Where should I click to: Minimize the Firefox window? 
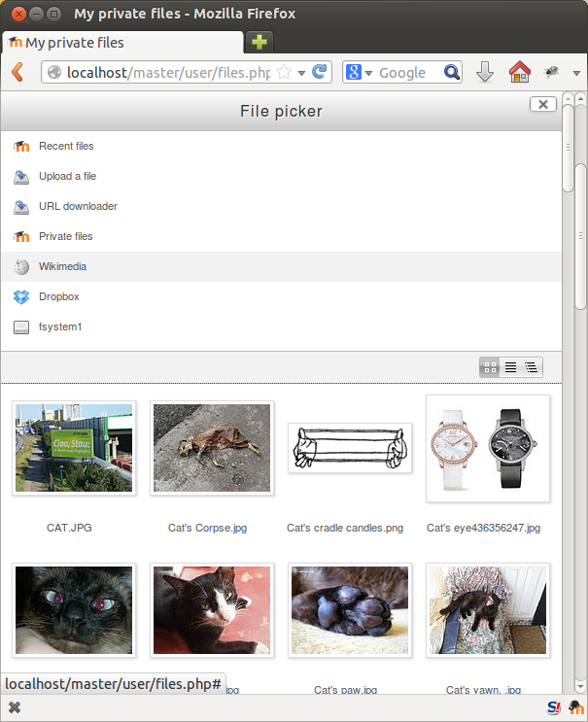(36, 14)
